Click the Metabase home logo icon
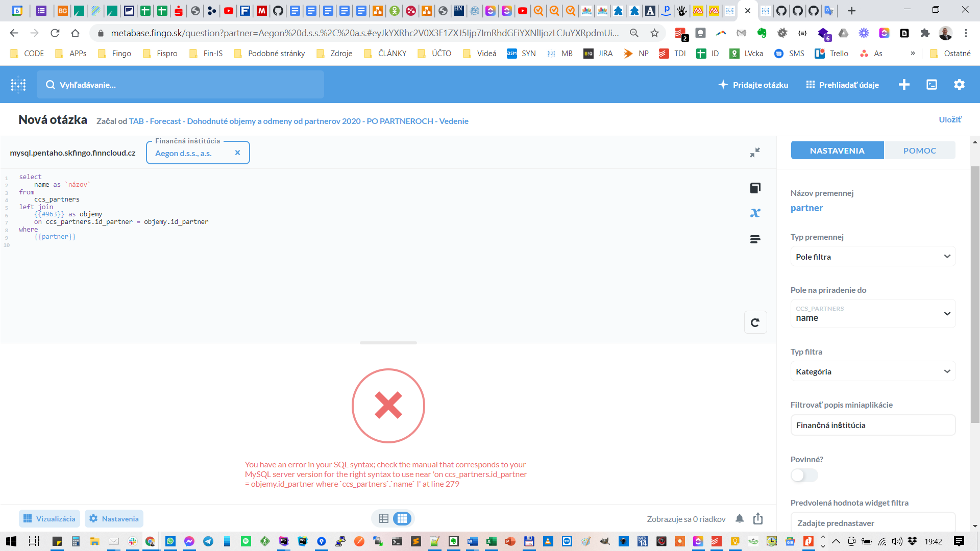 18,85
